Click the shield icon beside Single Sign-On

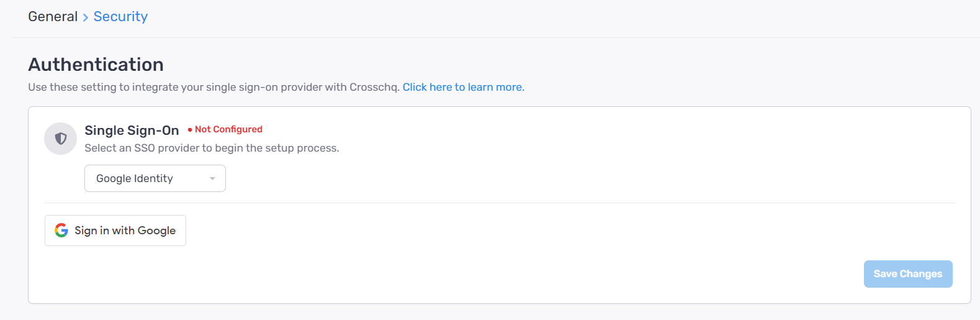pyautogui.click(x=61, y=139)
